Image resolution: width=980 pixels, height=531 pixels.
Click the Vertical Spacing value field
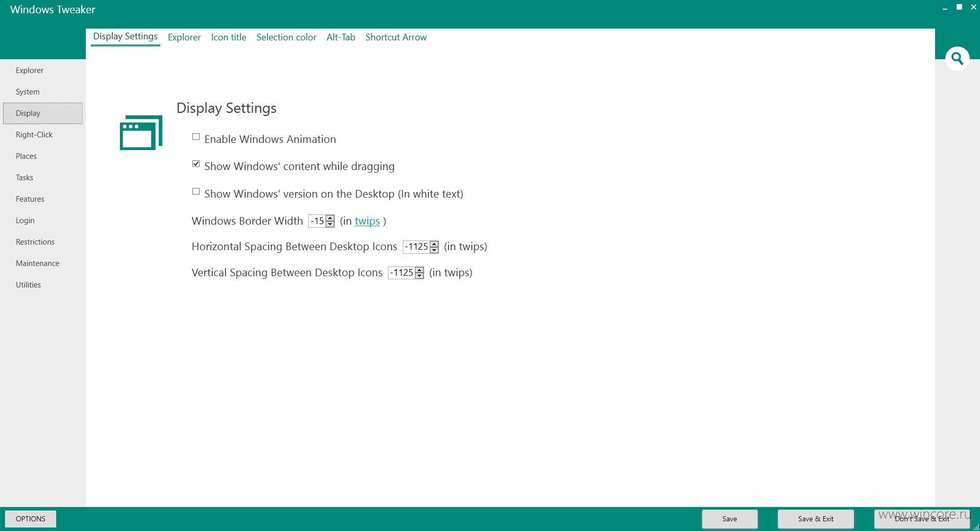(x=402, y=273)
